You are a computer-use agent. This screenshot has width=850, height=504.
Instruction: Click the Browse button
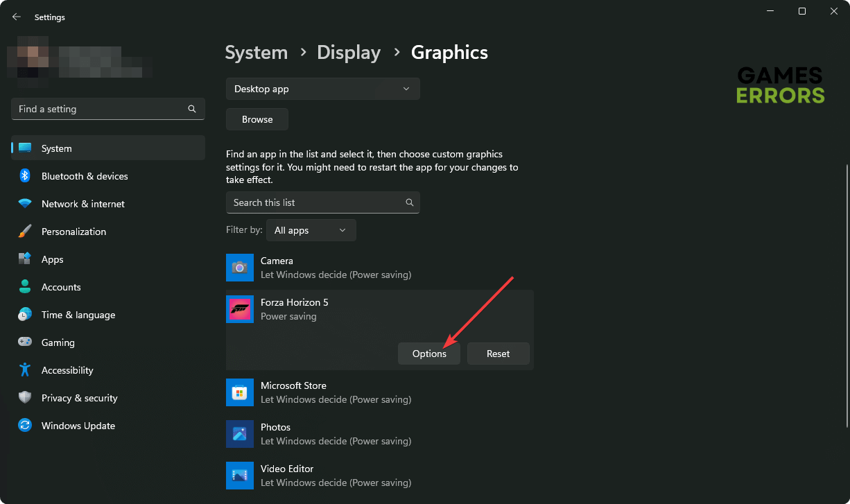[x=257, y=119]
